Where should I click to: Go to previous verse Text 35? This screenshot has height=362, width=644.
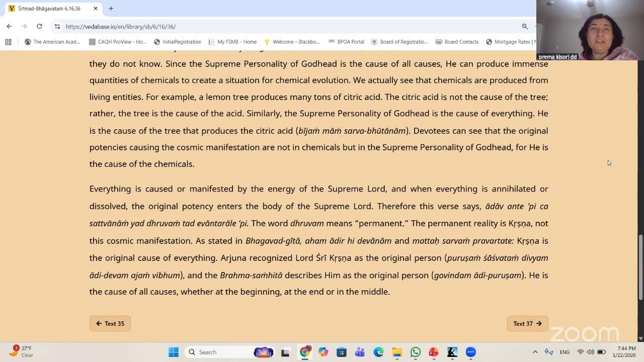110,323
